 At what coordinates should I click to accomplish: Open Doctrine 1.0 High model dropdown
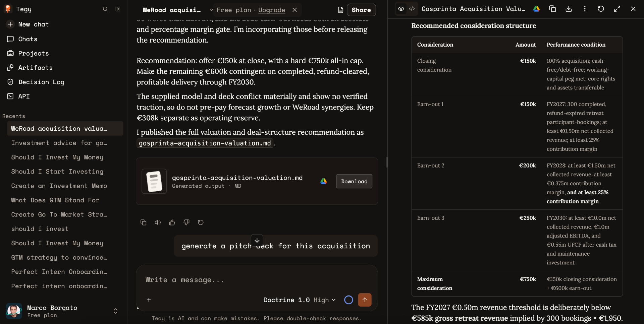(x=300, y=300)
